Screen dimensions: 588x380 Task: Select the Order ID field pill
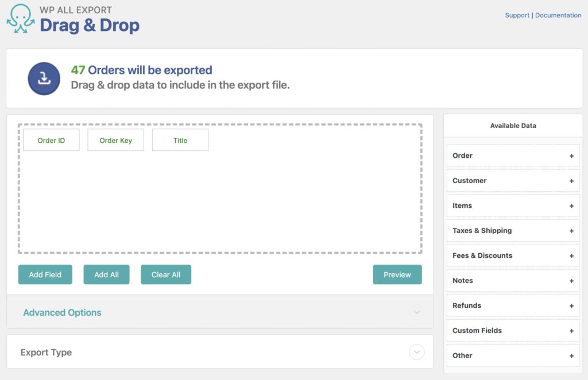click(51, 139)
